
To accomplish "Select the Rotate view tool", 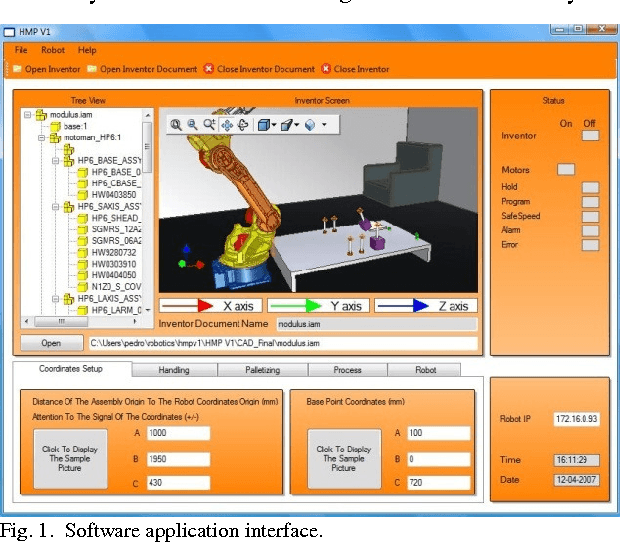I will 242,125.
